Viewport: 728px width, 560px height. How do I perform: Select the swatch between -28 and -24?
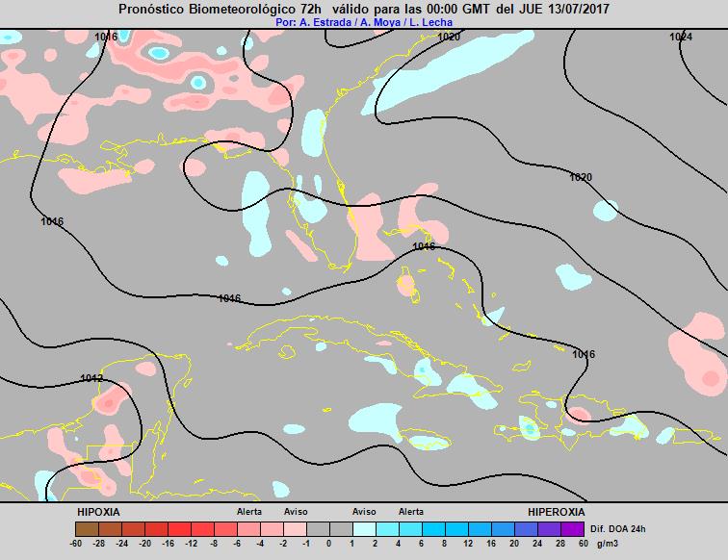(x=110, y=529)
